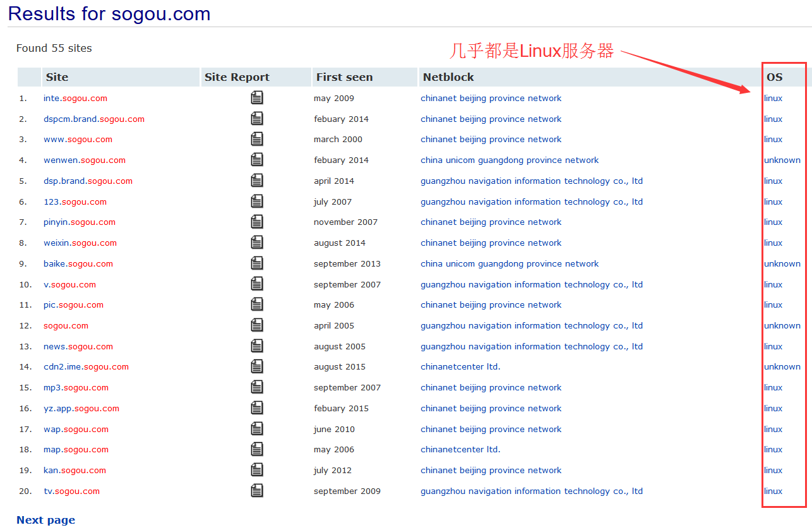Screen dimensions: 812x530
Task: Follow the baike.sogou.com link
Action: (x=78, y=263)
